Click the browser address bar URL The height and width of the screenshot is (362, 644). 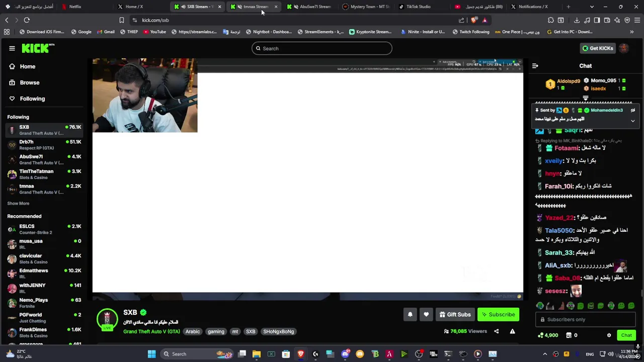[x=155, y=20]
